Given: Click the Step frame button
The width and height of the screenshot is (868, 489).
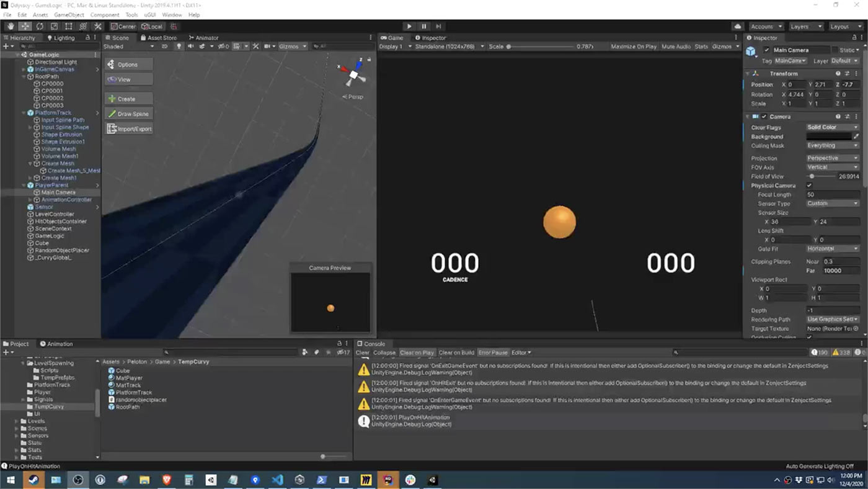Looking at the screenshot, I should (438, 27).
